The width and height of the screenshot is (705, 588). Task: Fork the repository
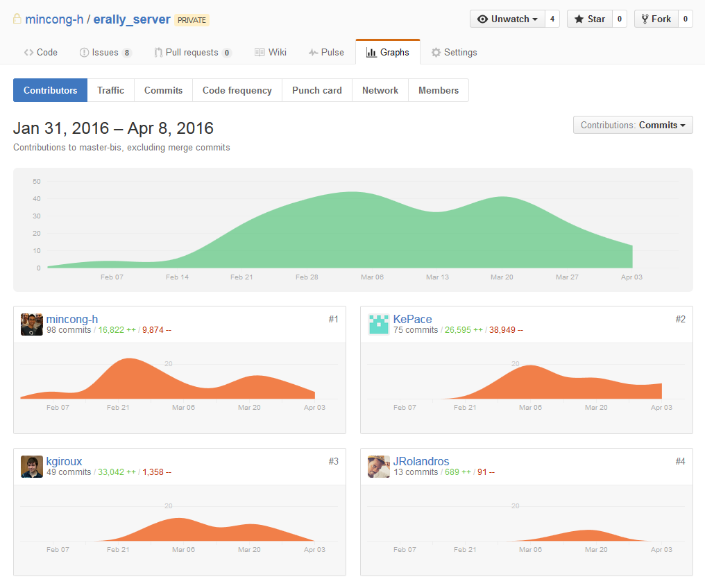click(x=656, y=19)
